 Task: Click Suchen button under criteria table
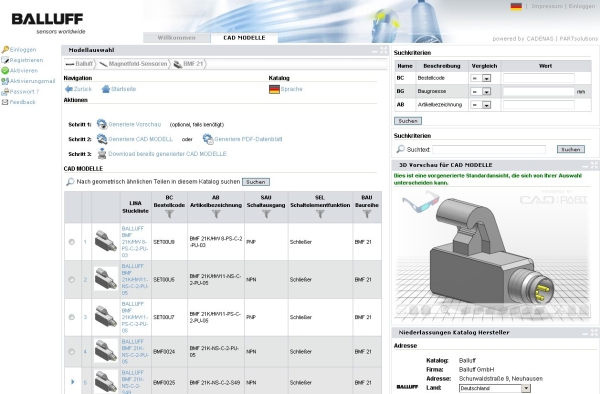(x=408, y=121)
